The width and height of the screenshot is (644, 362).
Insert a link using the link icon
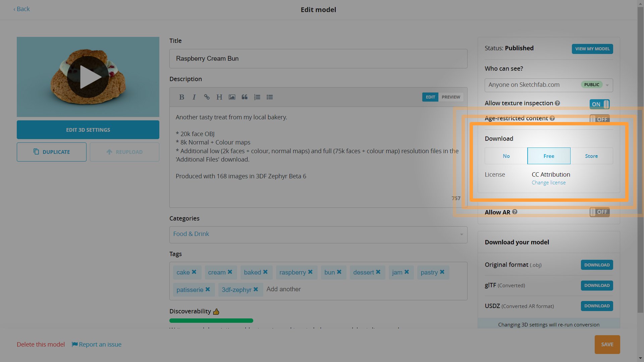(x=207, y=97)
